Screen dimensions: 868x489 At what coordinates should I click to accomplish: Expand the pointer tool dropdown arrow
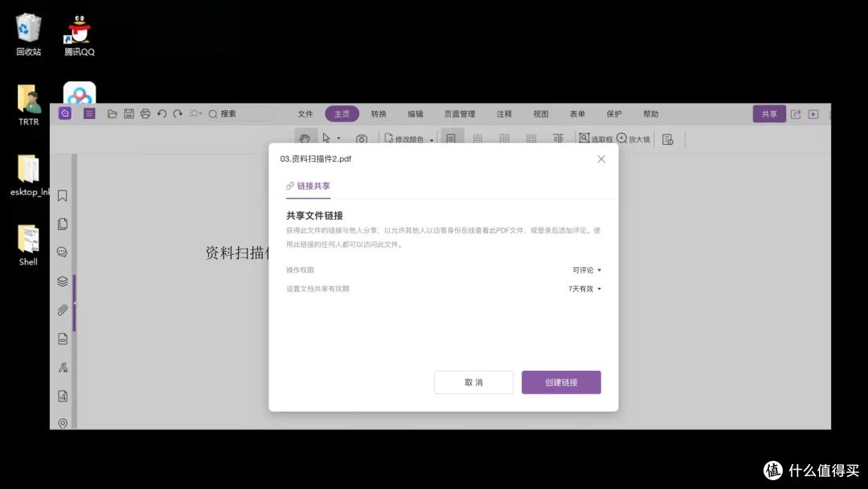339,138
